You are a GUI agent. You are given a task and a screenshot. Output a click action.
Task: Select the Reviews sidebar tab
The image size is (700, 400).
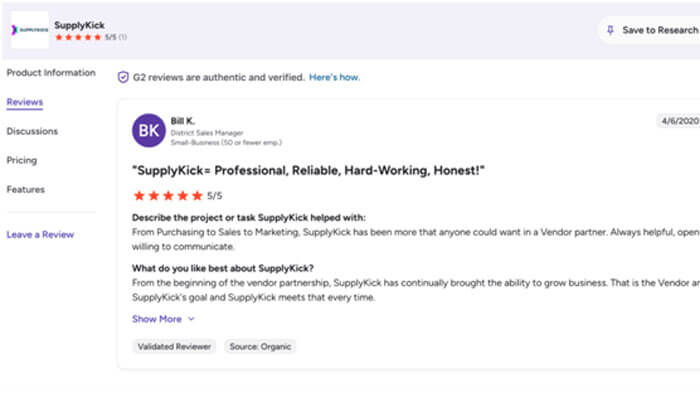click(x=25, y=102)
